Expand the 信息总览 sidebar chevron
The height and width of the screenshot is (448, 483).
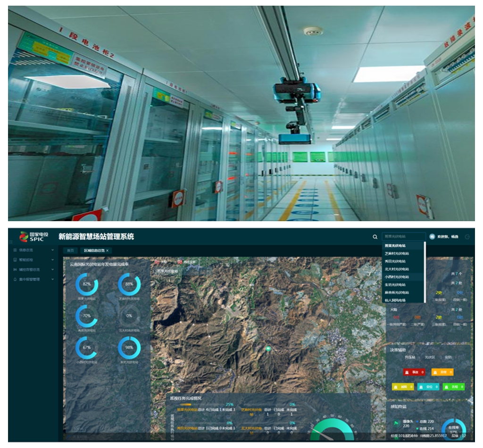pyautogui.click(x=53, y=250)
